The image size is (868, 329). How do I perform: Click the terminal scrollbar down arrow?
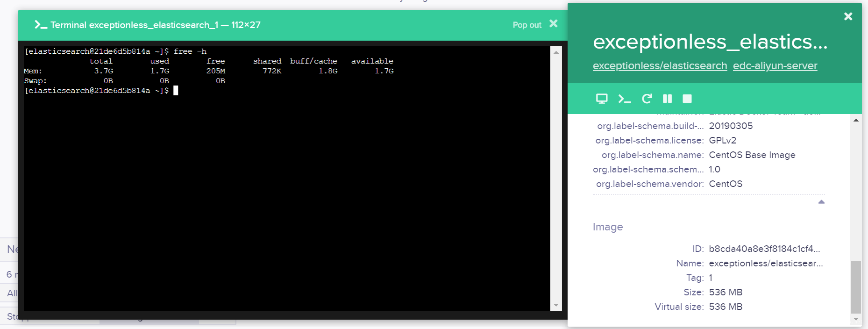[556, 305]
